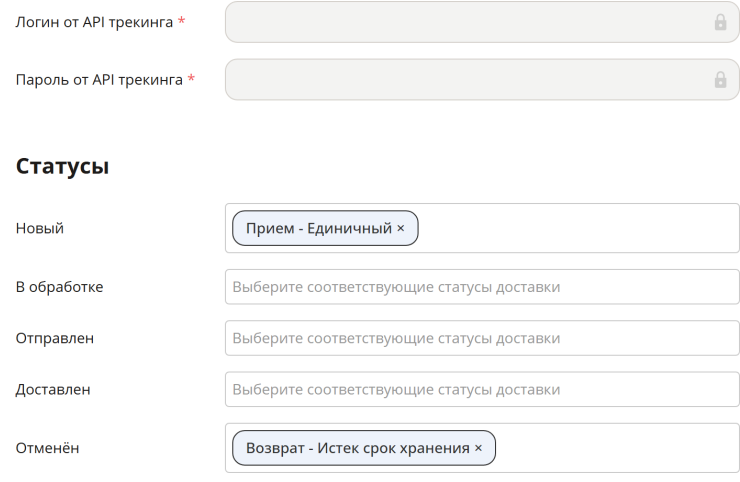Select the 'Возврат - Истек срок хранения' chip
Viewport: 740px width, 482px height.
(x=364, y=448)
